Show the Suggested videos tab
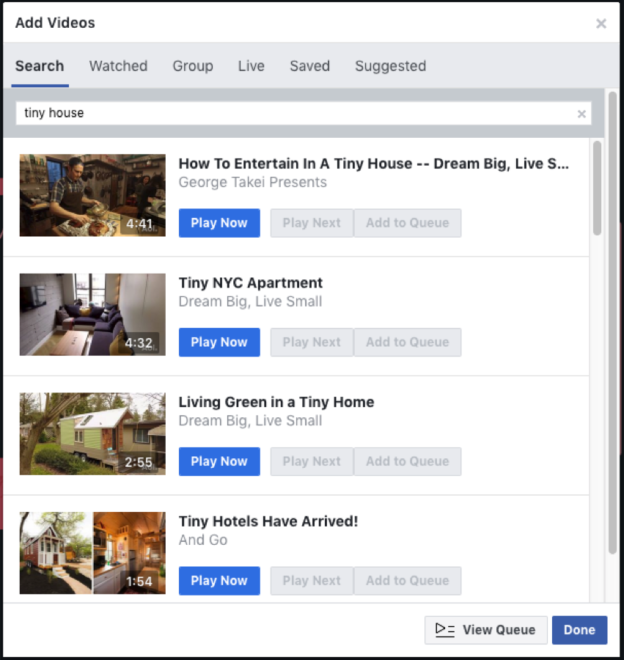 [390, 66]
